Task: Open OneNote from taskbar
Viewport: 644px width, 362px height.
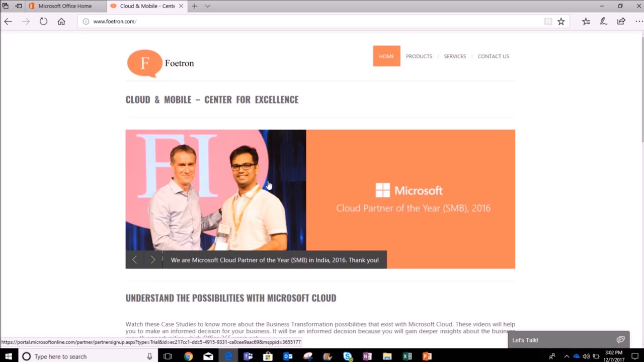Action: (x=367, y=356)
